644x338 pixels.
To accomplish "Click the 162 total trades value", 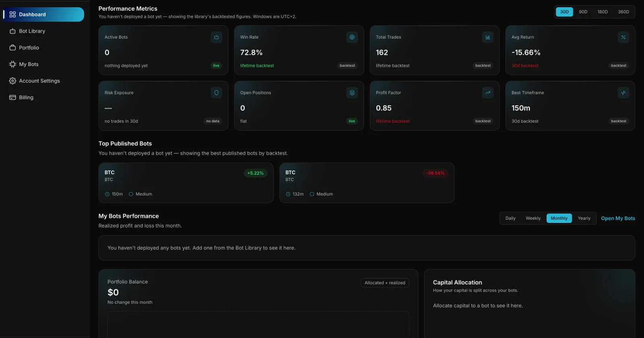I will tap(382, 52).
